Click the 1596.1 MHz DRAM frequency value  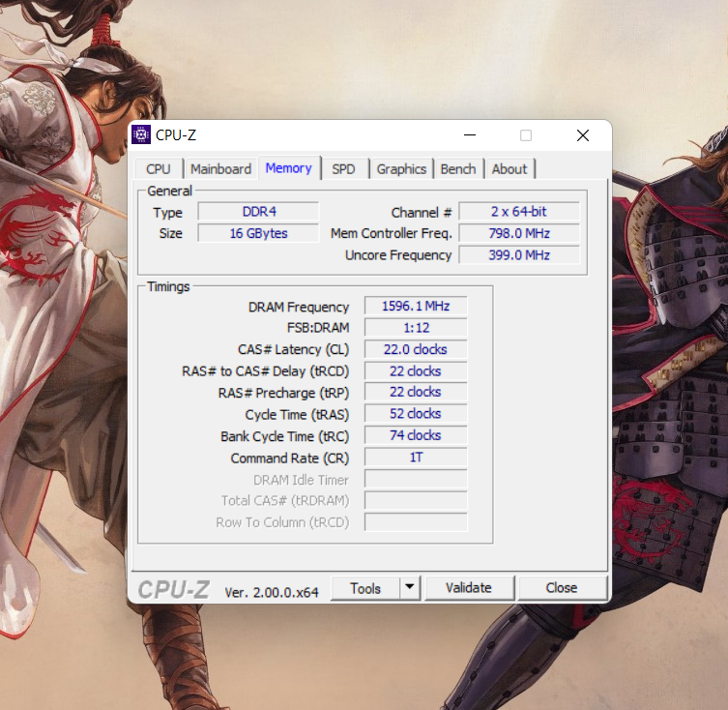[x=416, y=307]
